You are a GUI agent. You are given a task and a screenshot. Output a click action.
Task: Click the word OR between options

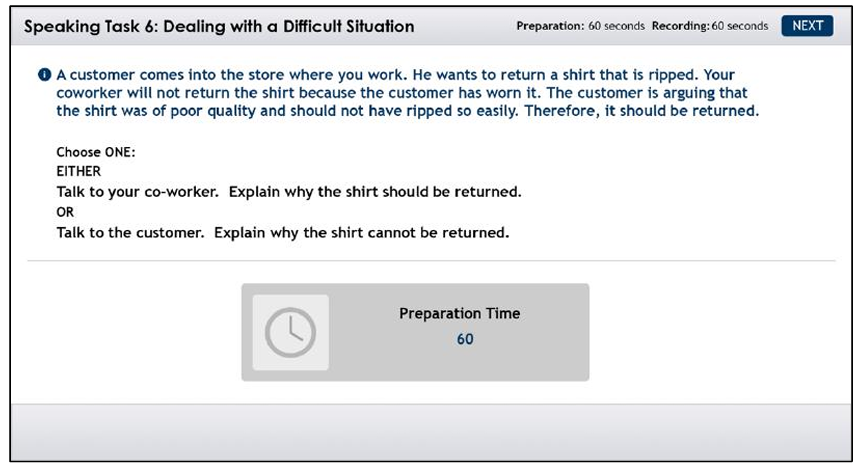(x=65, y=212)
